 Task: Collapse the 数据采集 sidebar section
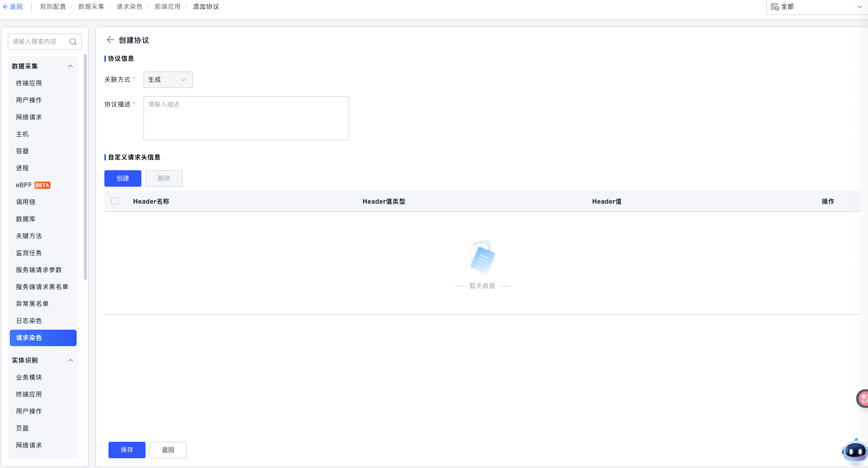[70, 66]
